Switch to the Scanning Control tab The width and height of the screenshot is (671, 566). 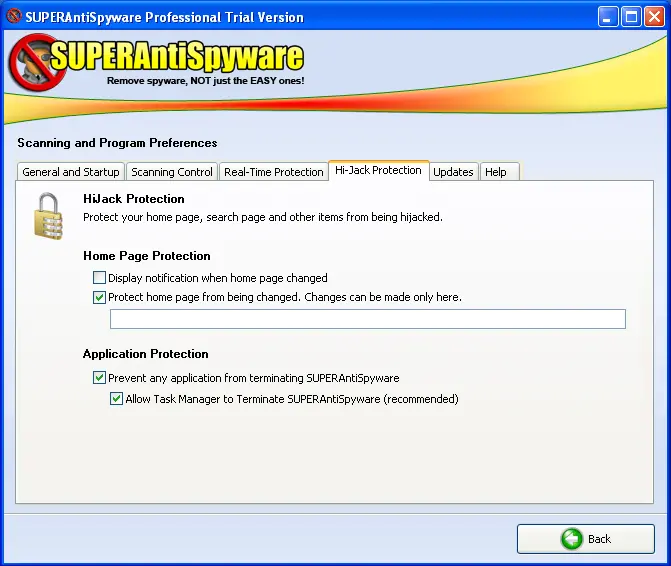click(x=172, y=172)
